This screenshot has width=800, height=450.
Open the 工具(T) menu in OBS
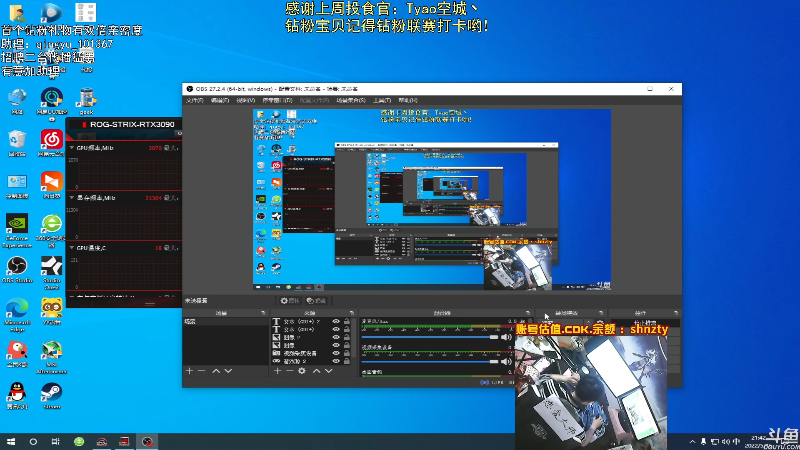point(382,101)
